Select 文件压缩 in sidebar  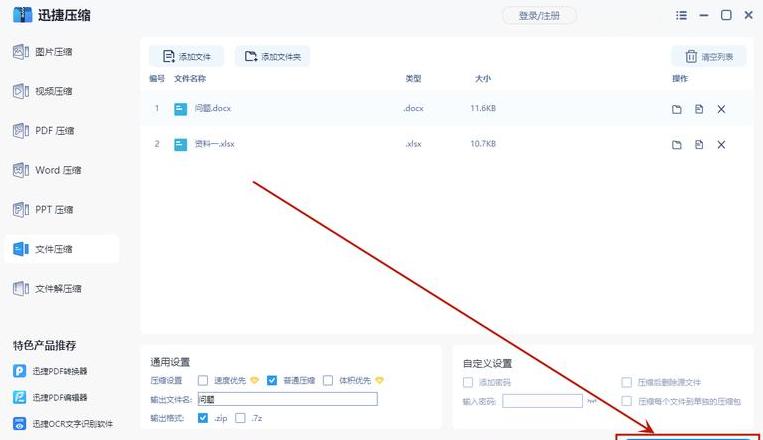click(61, 249)
